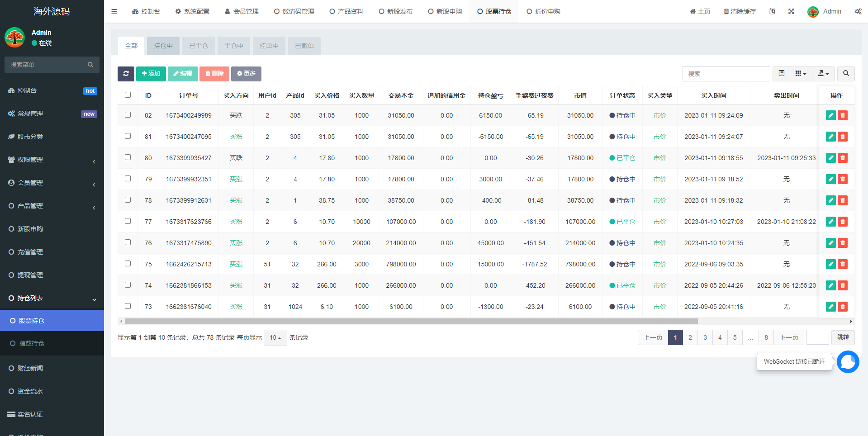
Task: Open the per-page count dropdown showing 10
Action: (x=275, y=337)
